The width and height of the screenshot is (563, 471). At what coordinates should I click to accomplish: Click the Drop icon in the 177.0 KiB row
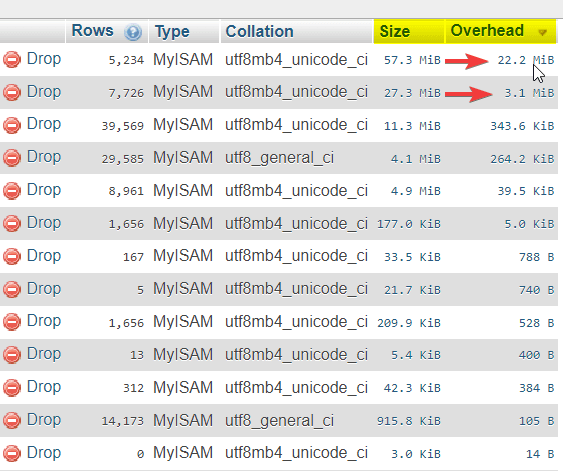click(12, 224)
